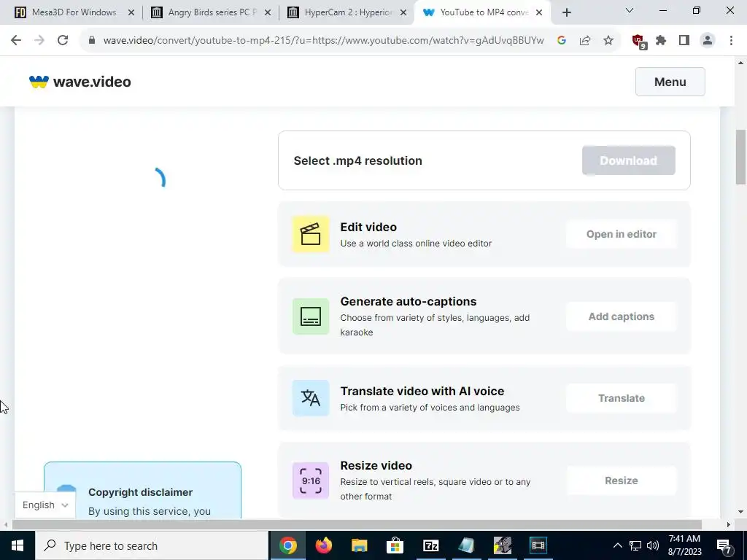Click the Generate auto-captions heading

[409, 301]
